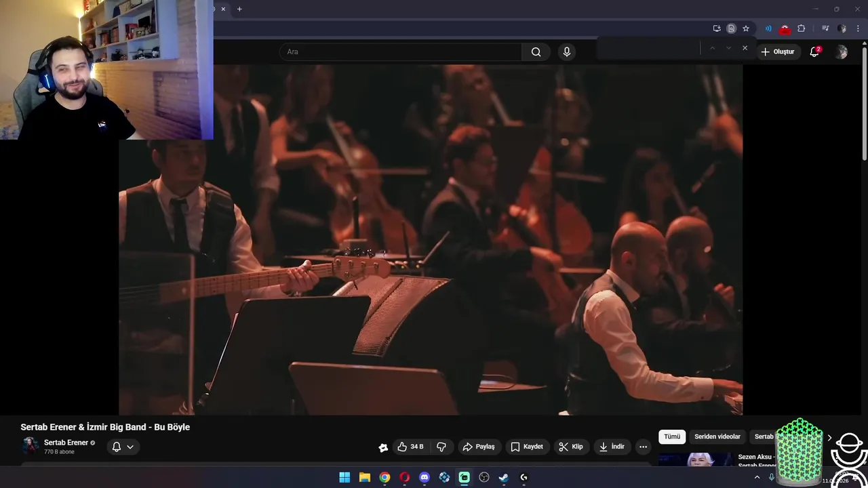Toggle the channel notification bell
Image resolution: width=868 pixels, height=488 pixels.
(117, 447)
